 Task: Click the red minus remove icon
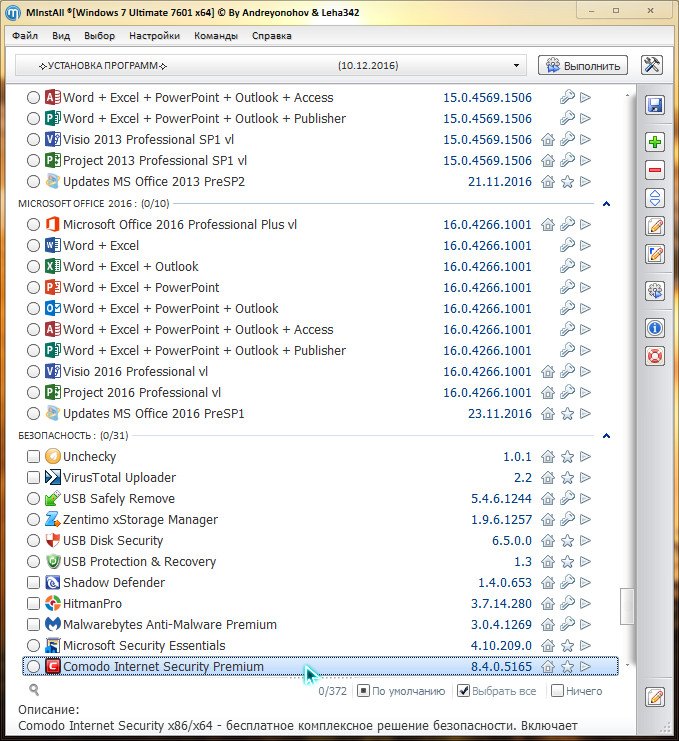(x=654, y=170)
